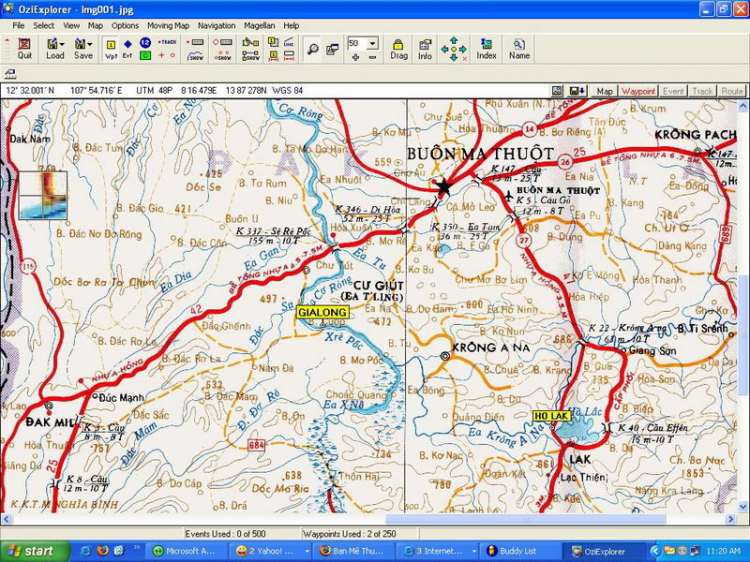Click the red plus and circle icon
This screenshot has width=750, height=562.
(x=166, y=55)
